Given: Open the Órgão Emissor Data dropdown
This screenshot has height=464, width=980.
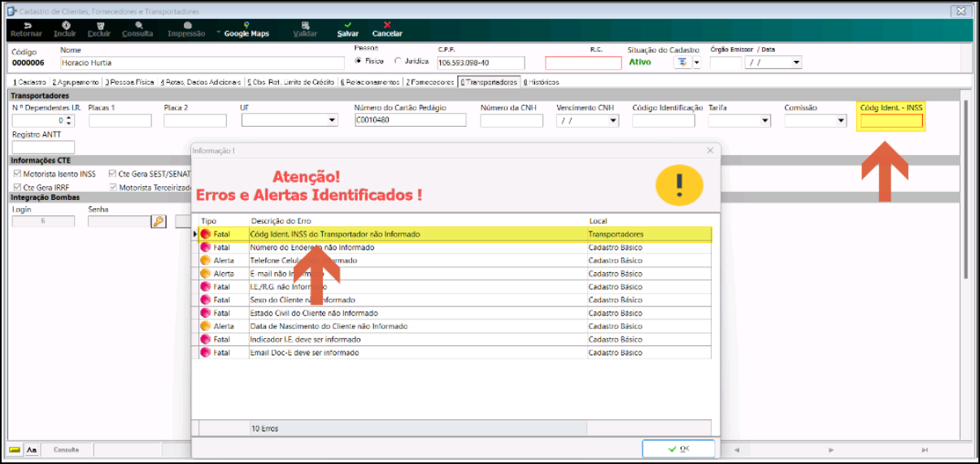Looking at the screenshot, I should (x=796, y=63).
